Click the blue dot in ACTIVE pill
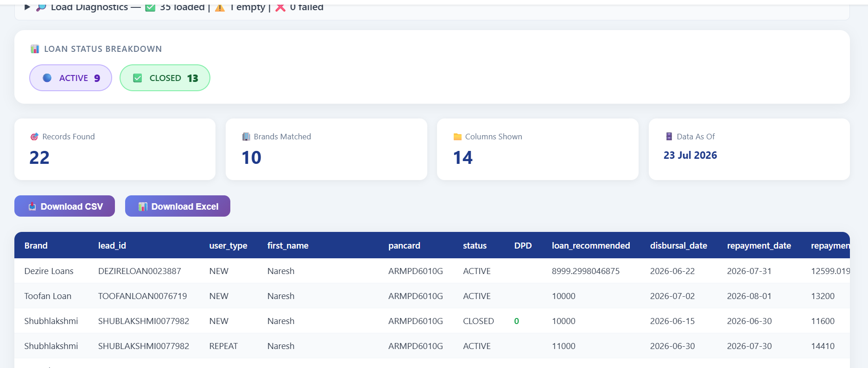868x368 pixels. pyautogui.click(x=47, y=78)
